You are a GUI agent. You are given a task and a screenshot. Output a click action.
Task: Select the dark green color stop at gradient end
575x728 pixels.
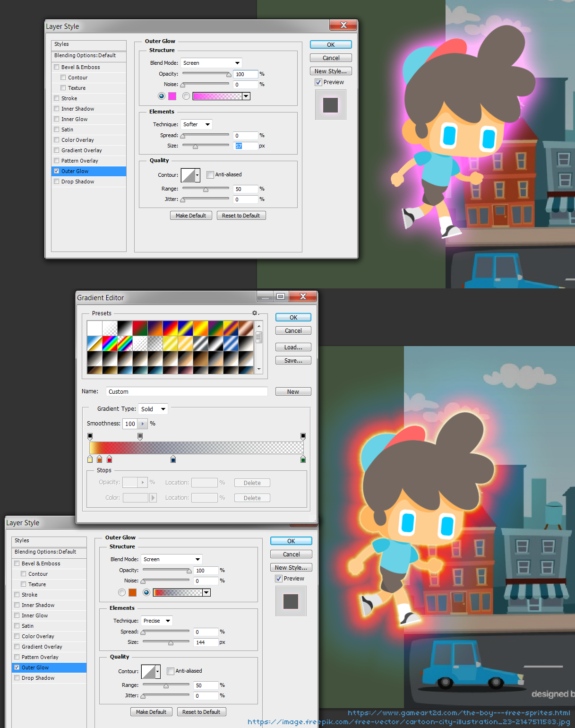(x=303, y=459)
